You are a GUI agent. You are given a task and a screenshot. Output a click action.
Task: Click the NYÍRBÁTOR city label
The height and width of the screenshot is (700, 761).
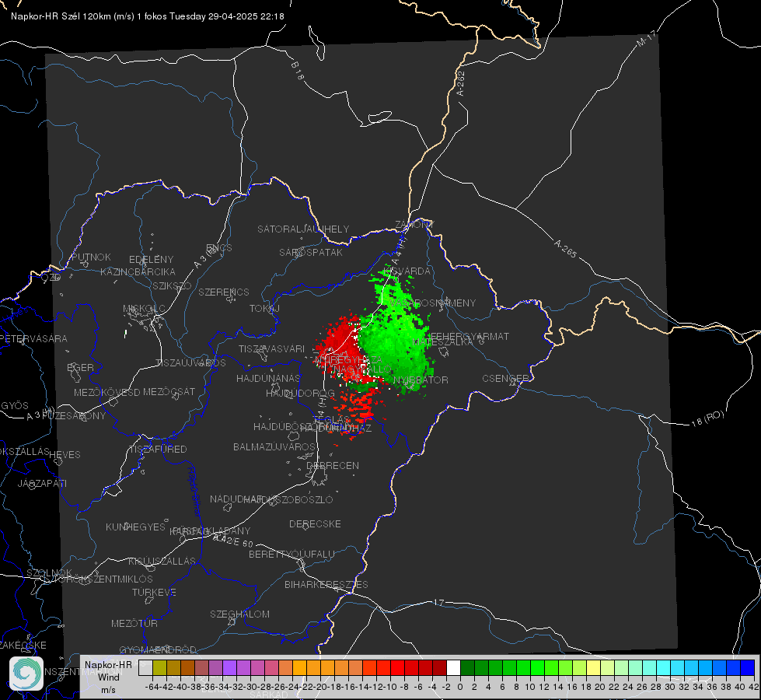pyautogui.click(x=421, y=380)
